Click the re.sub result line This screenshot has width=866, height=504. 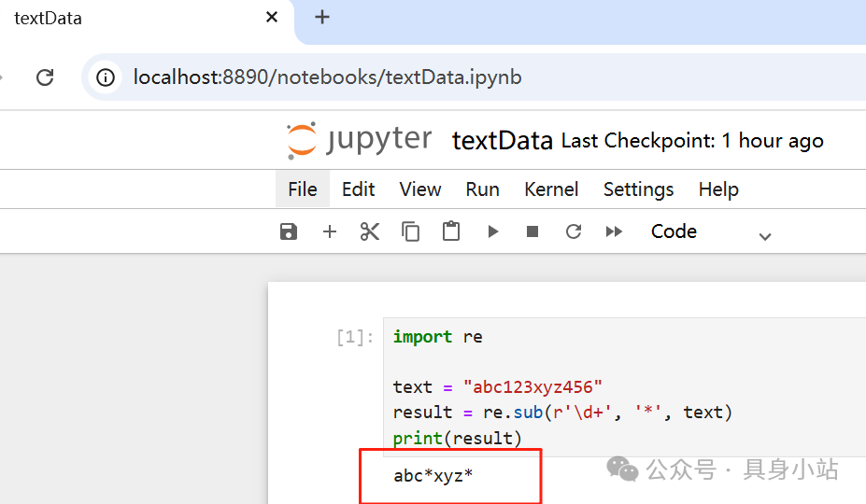[x=562, y=413]
